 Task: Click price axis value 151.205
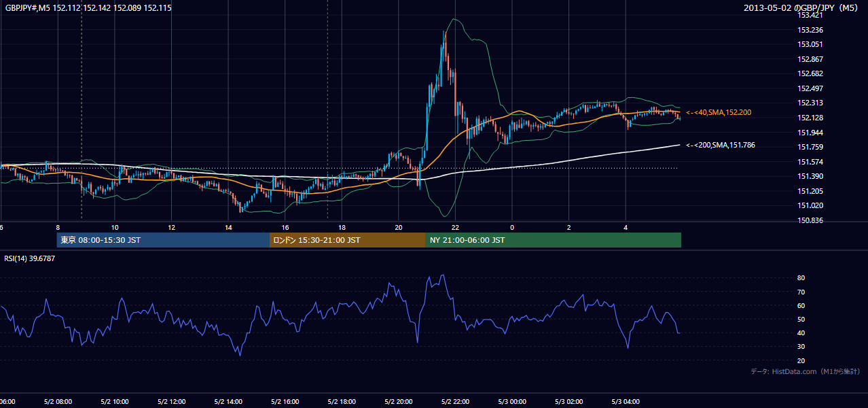[x=810, y=191]
